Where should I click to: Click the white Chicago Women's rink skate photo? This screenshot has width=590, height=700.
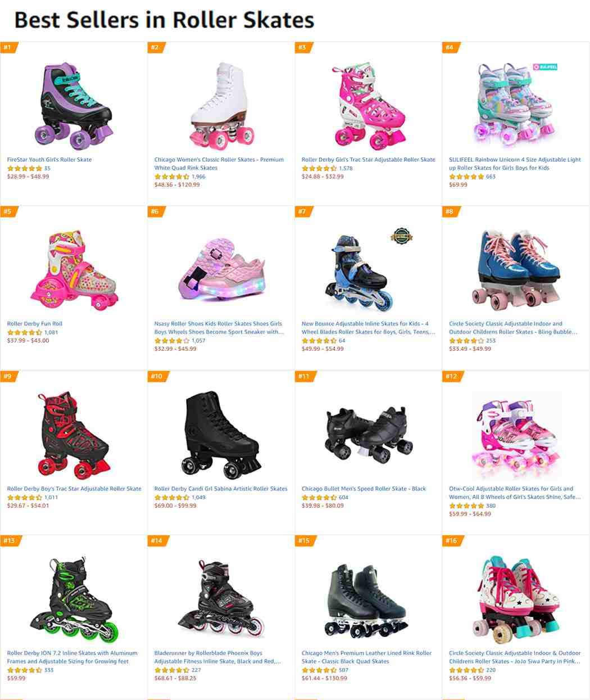click(x=221, y=106)
